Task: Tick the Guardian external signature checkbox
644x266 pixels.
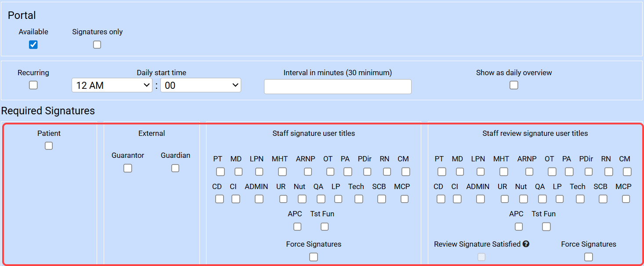Action: pyautogui.click(x=175, y=168)
